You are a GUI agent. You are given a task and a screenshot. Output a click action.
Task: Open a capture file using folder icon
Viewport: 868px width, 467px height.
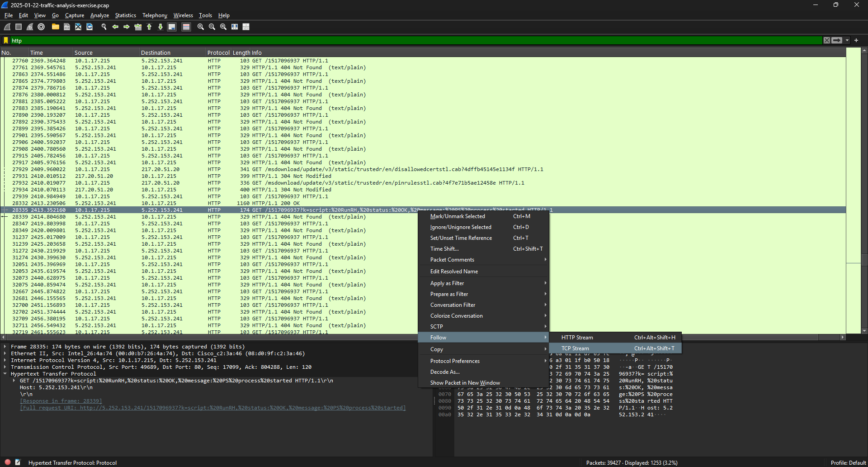(x=55, y=27)
